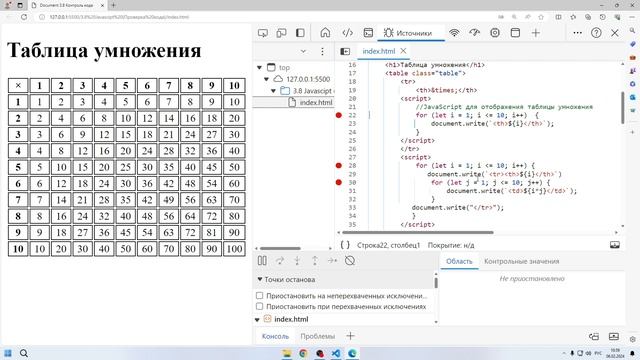The image size is (640, 360).
Task: Open taskbar search icon
Action: pos(24,353)
